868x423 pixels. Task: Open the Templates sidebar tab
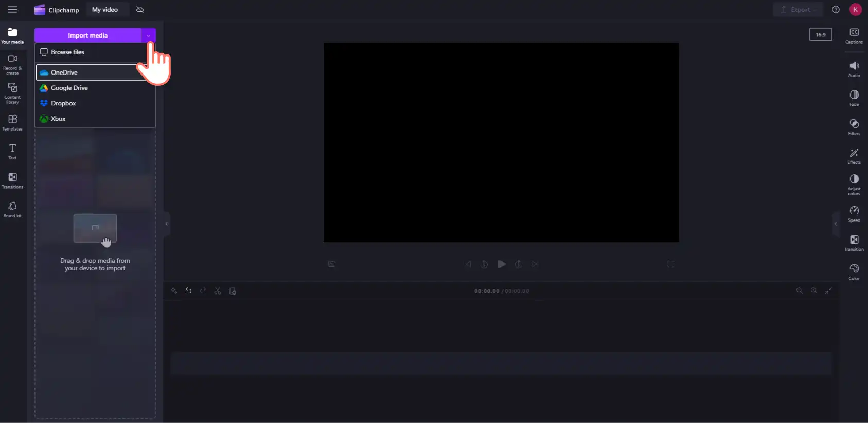(x=12, y=122)
